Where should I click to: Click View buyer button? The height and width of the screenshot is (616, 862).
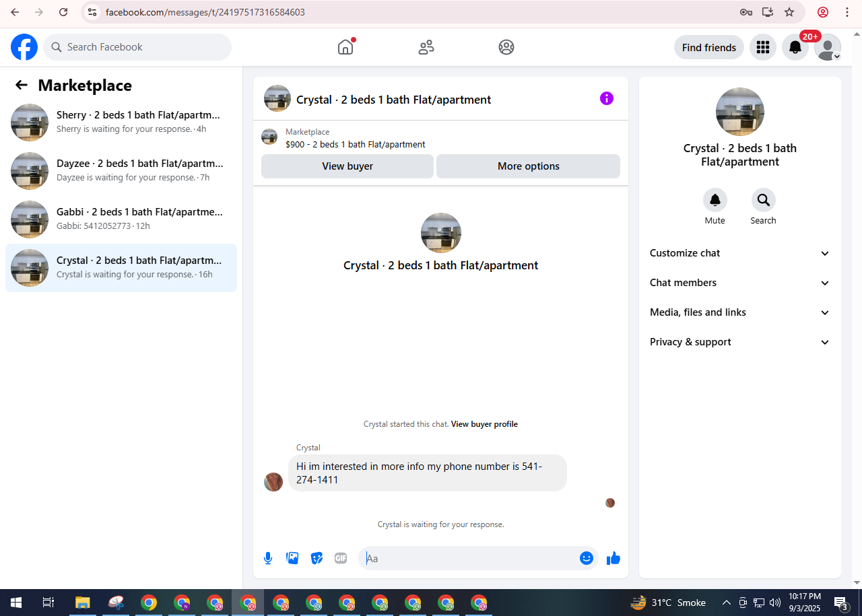347,166
